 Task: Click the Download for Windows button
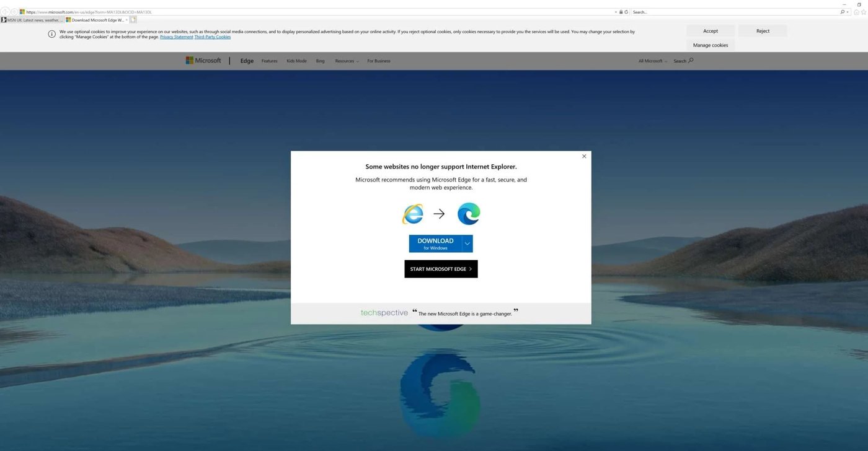[435, 243]
